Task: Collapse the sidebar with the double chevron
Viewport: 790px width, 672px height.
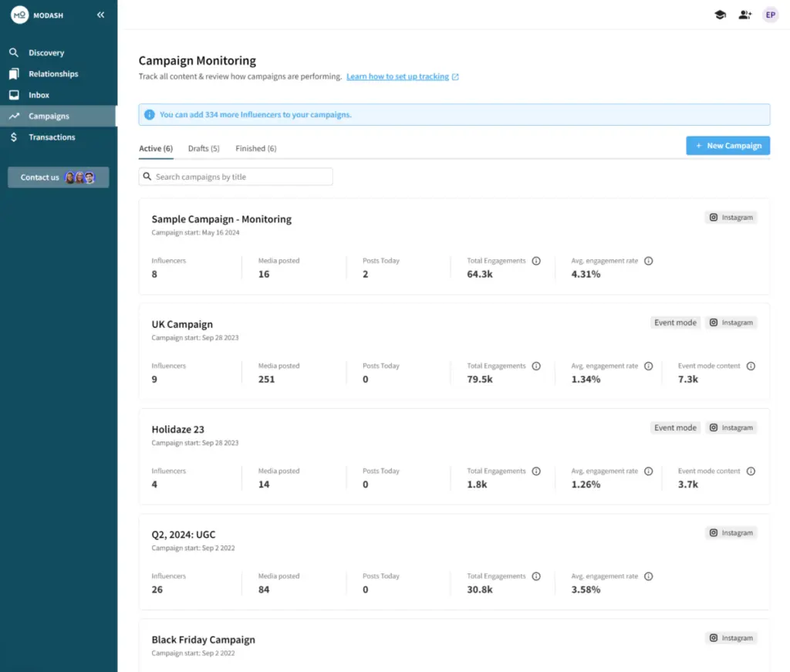Action: pyautogui.click(x=100, y=15)
